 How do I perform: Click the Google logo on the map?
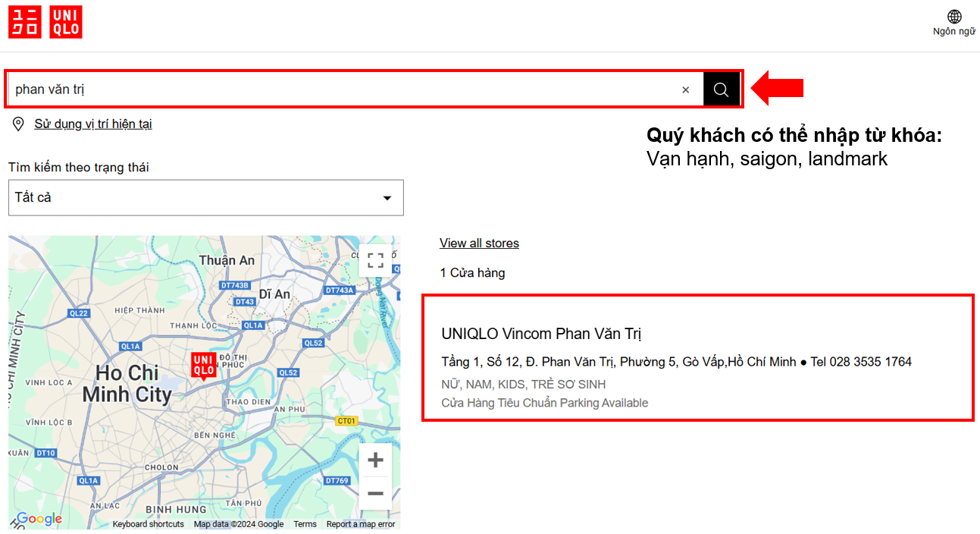39,519
